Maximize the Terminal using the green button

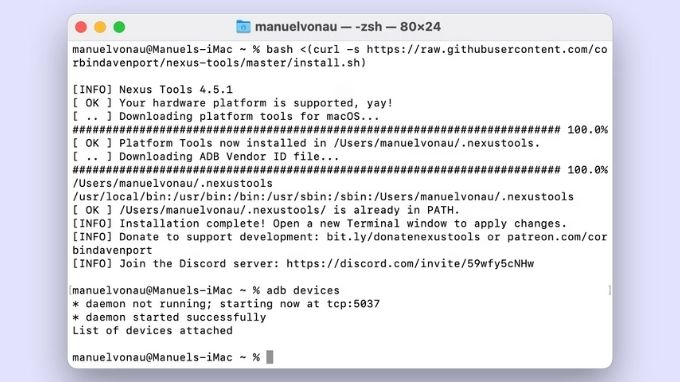119,27
